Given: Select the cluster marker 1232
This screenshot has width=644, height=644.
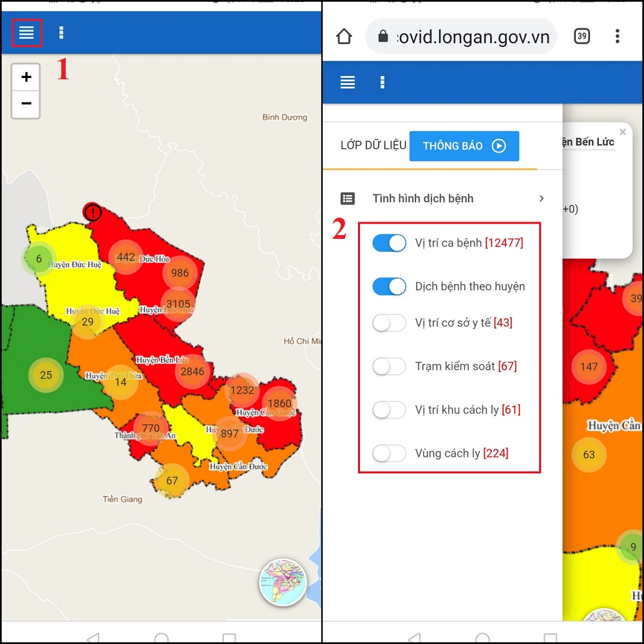Looking at the screenshot, I should (242, 390).
